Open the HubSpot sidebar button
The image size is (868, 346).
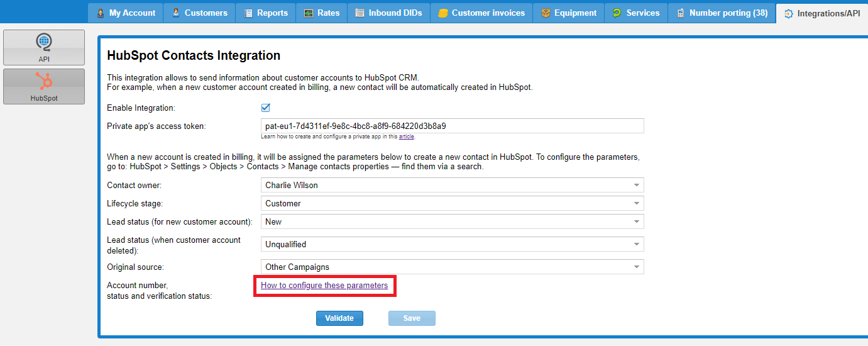44,86
